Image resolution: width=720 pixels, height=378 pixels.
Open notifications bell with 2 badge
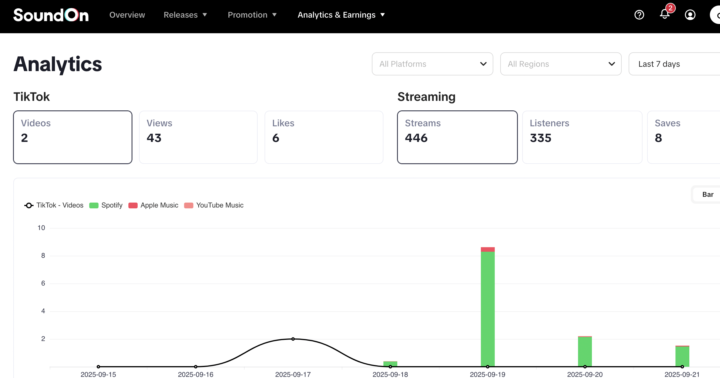(665, 14)
